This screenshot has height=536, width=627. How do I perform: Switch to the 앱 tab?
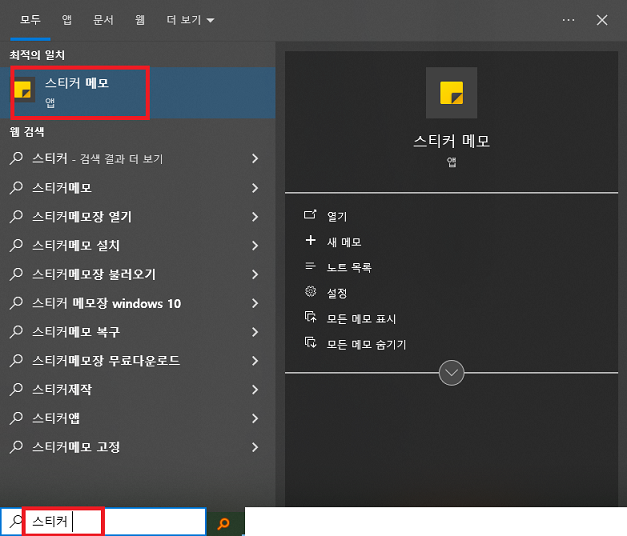coord(66,20)
